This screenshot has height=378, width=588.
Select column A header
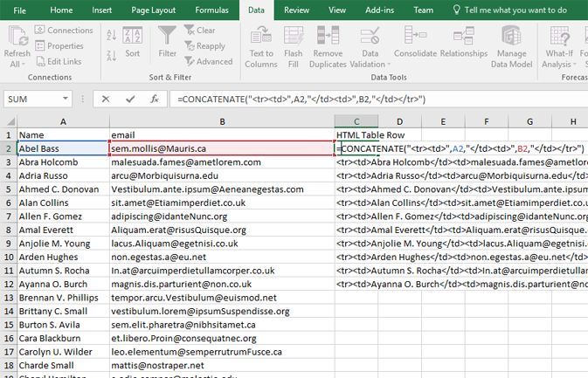(x=63, y=121)
